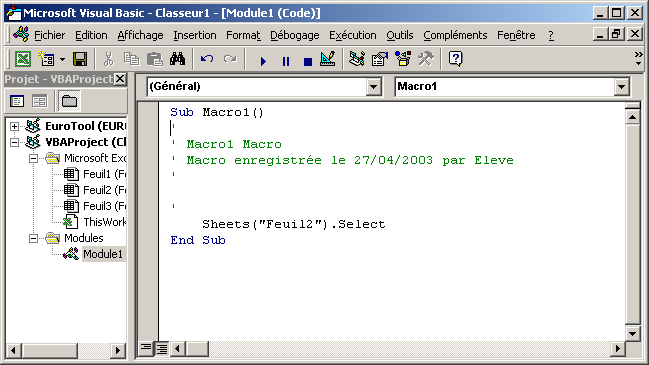Viewport: 649px width, 365px height.
Task: Open Visual Basic Help question icon
Action: (455, 59)
